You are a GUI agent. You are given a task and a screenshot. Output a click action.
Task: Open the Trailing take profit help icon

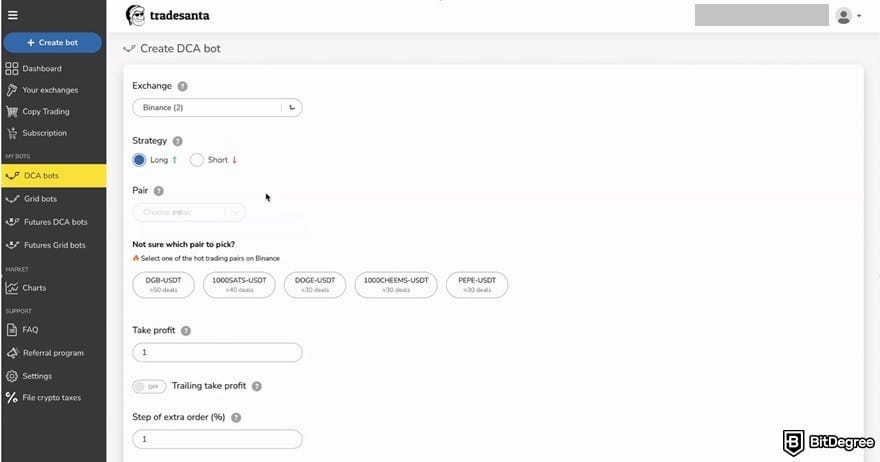(x=256, y=386)
